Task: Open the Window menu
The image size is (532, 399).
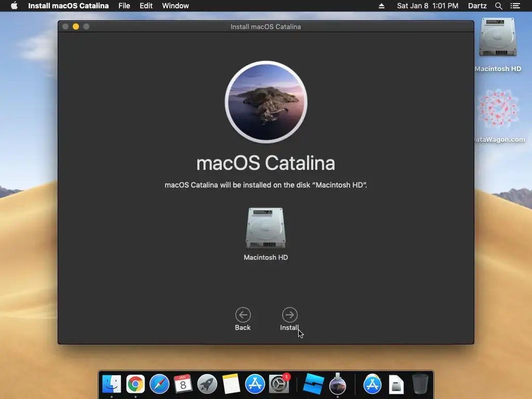Action: click(176, 6)
